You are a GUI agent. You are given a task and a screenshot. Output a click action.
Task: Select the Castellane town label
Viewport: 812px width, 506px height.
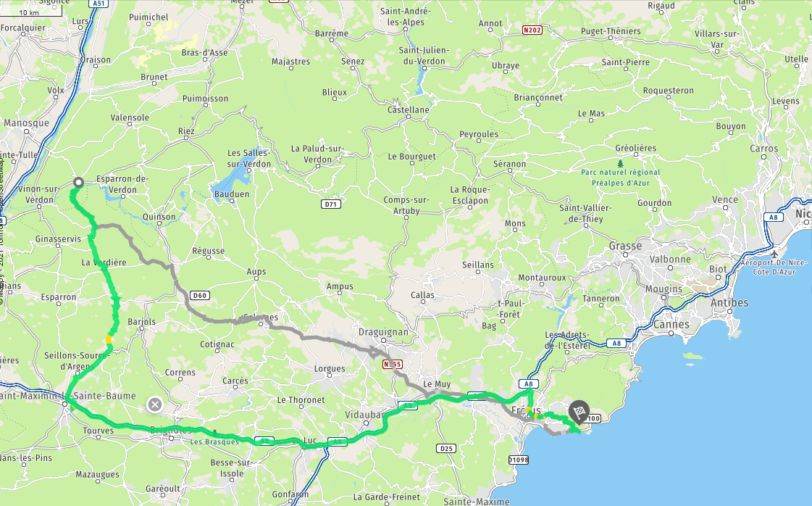408,109
